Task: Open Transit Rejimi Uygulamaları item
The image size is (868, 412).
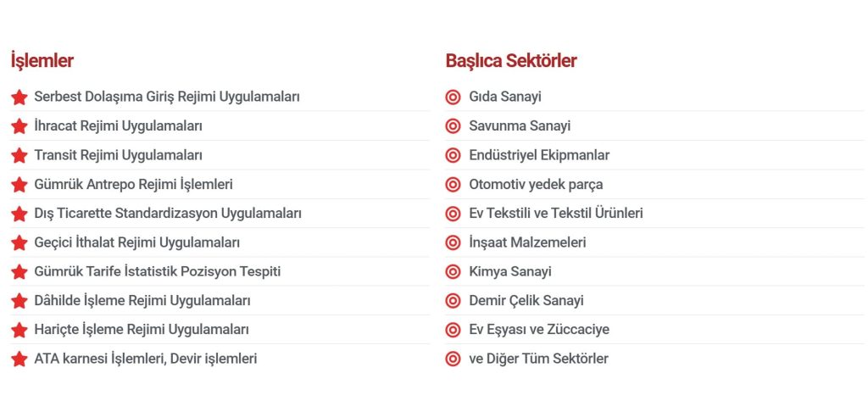Action: pyautogui.click(x=118, y=155)
